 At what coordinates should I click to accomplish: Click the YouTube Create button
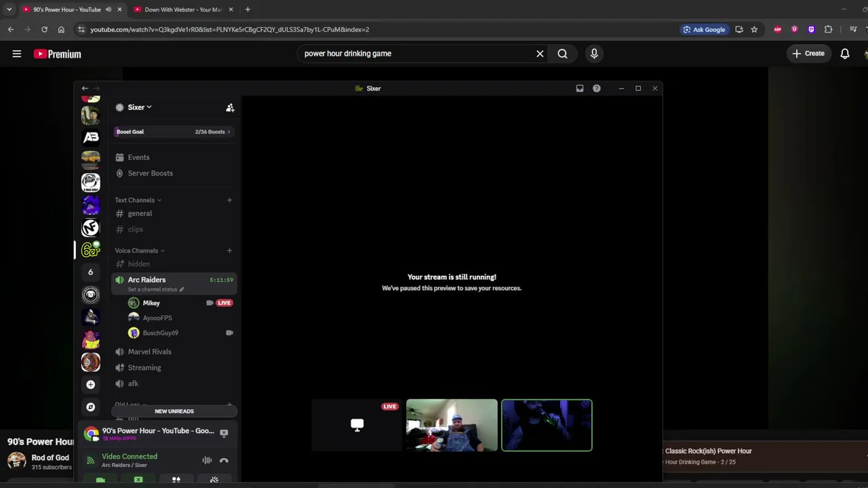click(x=808, y=54)
